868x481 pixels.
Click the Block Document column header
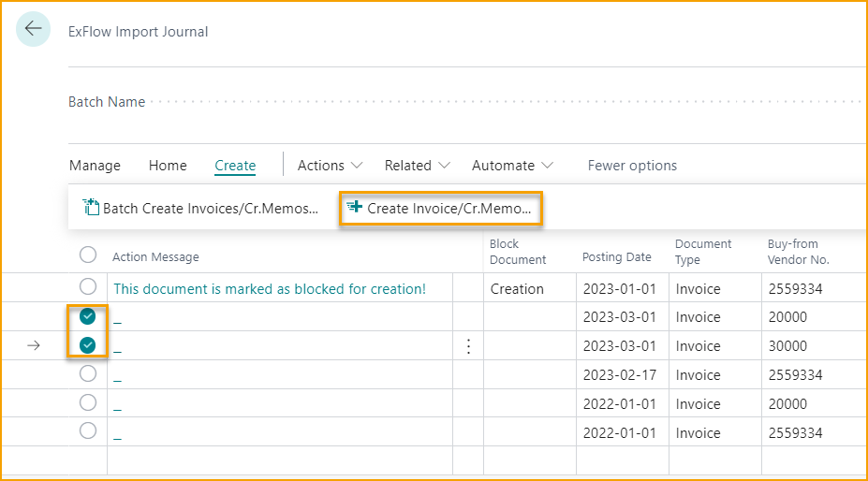(x=518, y=252)
